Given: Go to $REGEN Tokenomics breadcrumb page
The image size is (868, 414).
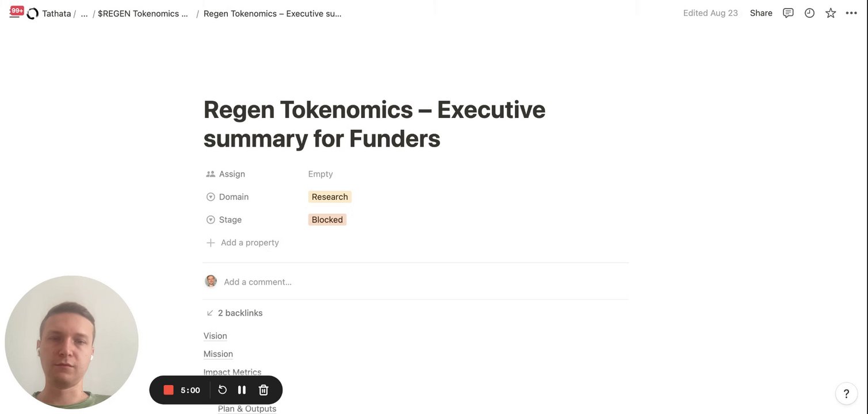Looking at the screenshot, I should [x=143, y=13].
